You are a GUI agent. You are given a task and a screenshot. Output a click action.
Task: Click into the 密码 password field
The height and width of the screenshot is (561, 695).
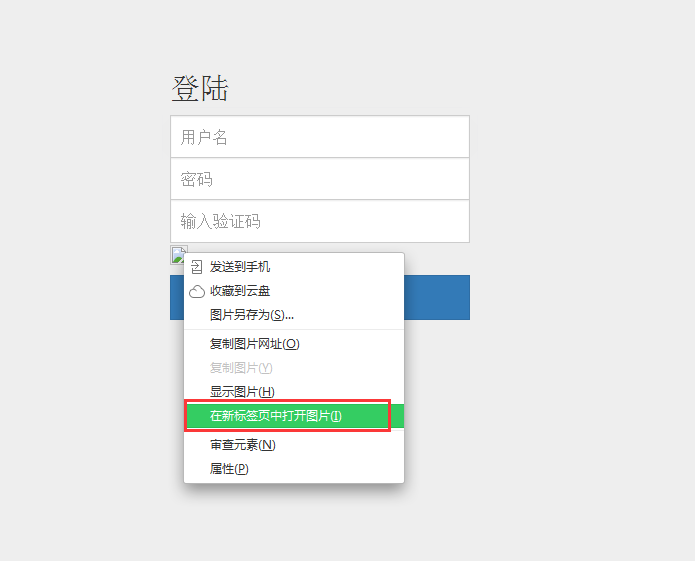click(x=320, y=179)
